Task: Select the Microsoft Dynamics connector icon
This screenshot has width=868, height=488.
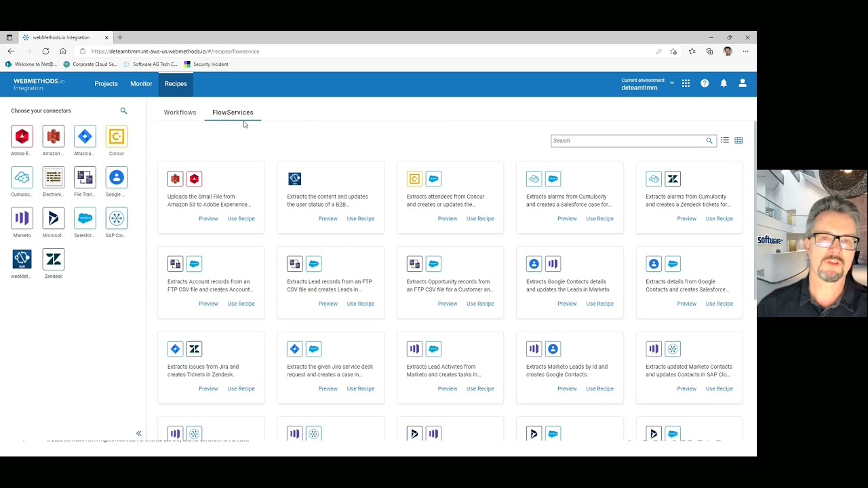Action: click(53, 218)
